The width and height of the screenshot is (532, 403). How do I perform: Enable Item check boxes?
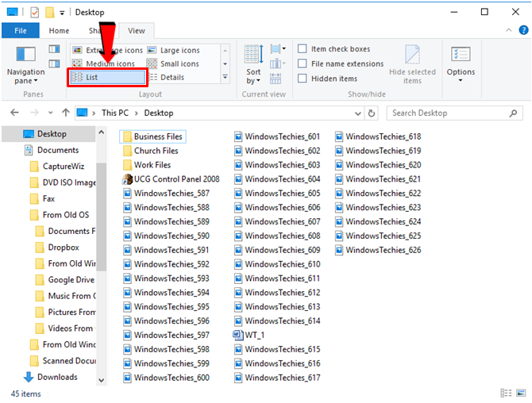point(333,49)
